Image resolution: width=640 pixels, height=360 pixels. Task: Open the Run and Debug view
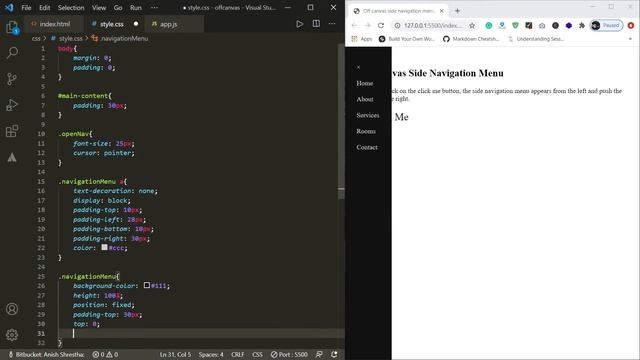12,105
